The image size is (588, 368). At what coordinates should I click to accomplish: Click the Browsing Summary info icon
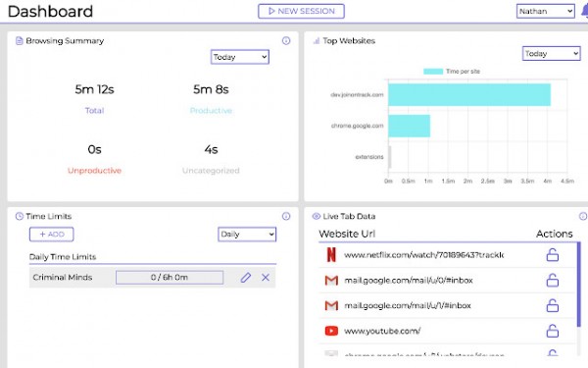[286, 40]
